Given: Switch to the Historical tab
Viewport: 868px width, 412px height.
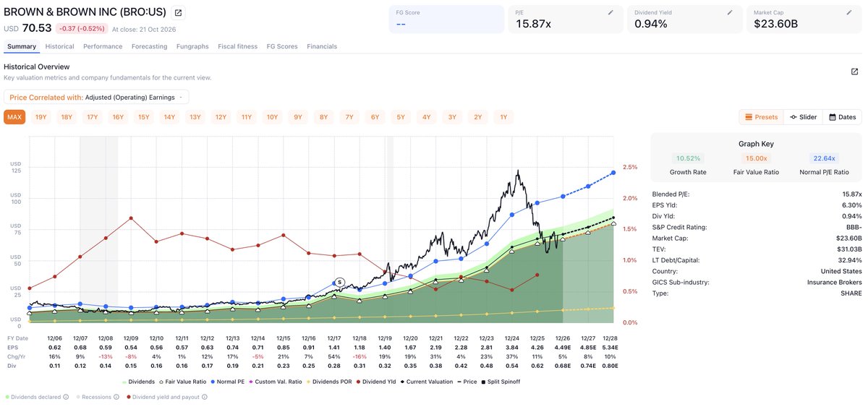Looking at the screenshot, I should [x=59, y=46].
